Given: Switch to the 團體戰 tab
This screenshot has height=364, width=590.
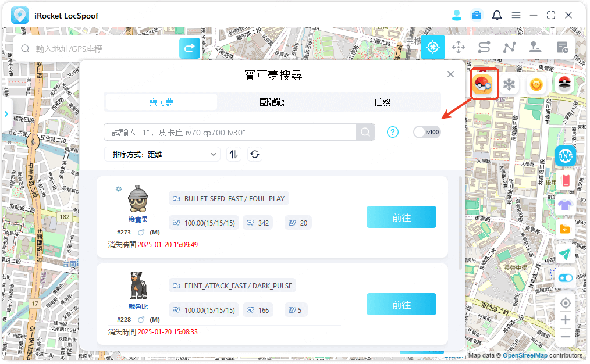Looking at the screenshot, I should 272,102.
